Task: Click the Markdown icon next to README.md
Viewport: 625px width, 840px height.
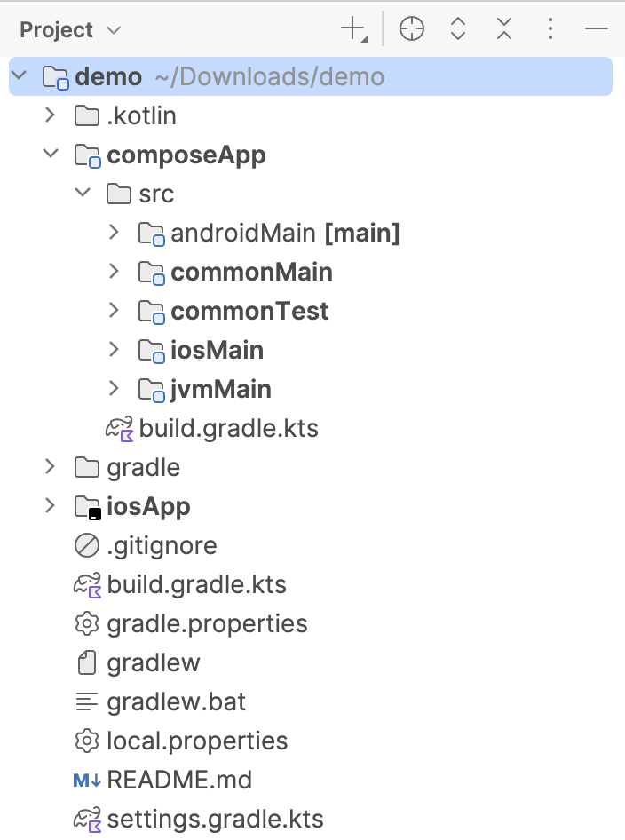Action: click(x=87, y=780)
